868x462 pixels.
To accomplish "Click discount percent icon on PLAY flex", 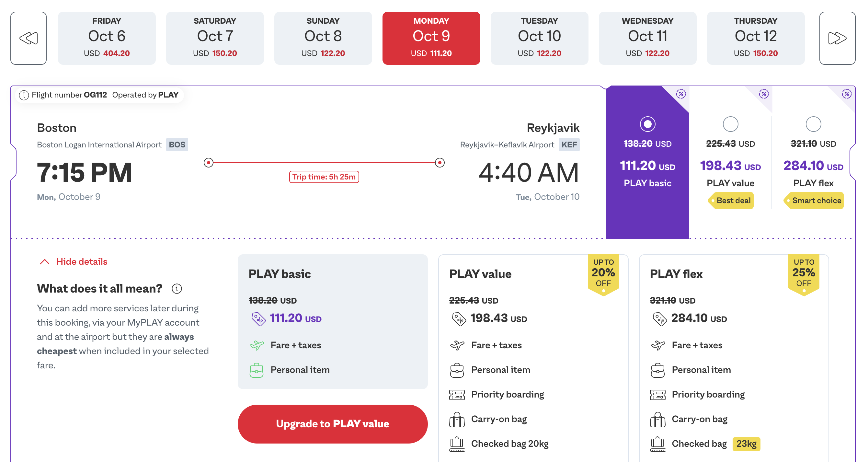I will pos(846,94).
